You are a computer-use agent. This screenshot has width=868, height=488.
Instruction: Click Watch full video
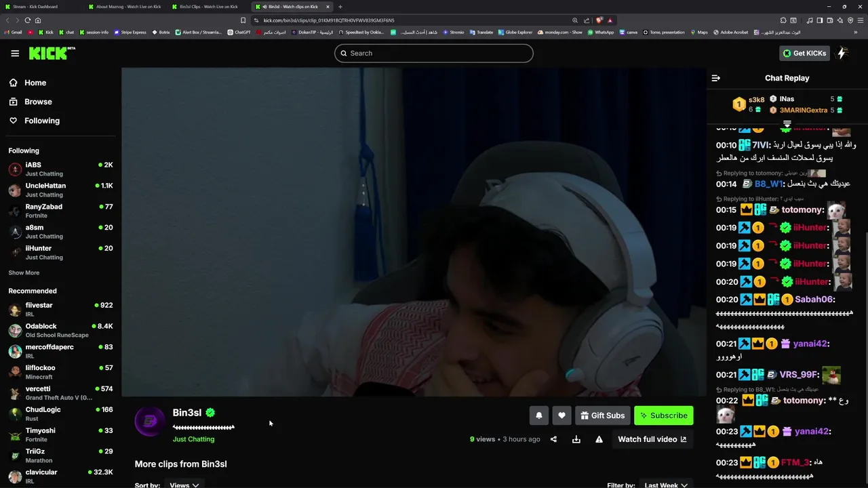652,439
